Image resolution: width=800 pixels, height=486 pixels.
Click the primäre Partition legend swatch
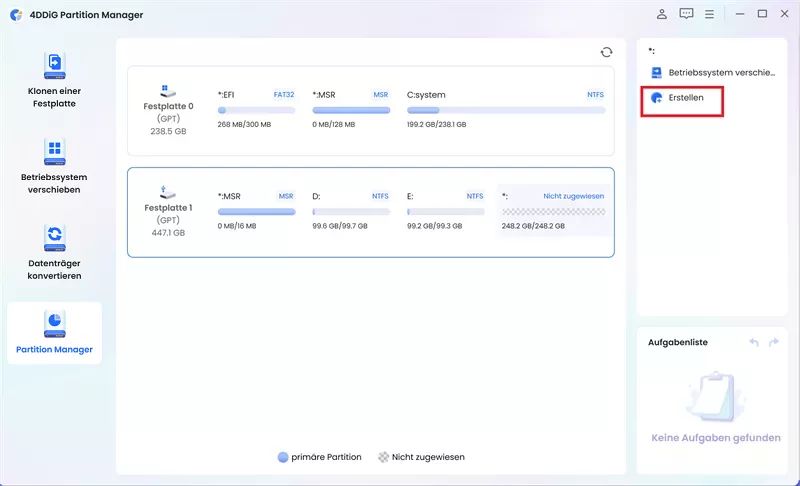point(283,457)
